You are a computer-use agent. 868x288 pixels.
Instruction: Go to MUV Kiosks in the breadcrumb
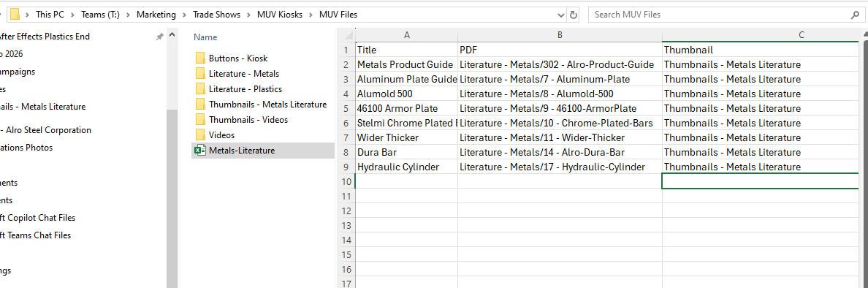tap(280, 15)
